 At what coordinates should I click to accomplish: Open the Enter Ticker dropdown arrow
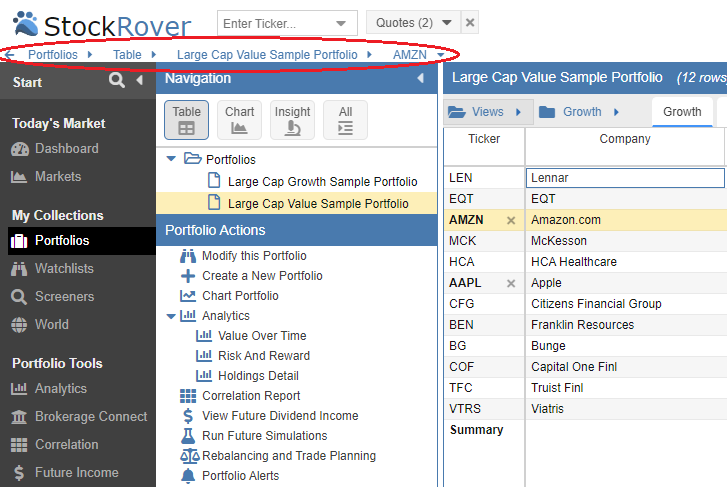343,23
